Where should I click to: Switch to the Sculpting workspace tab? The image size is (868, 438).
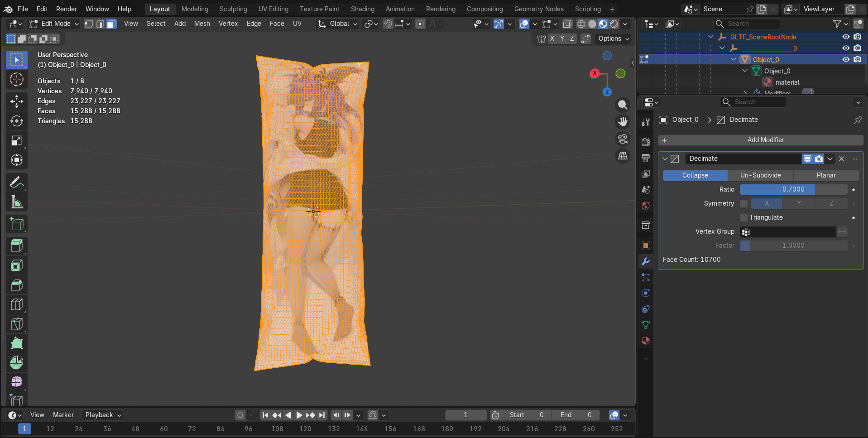point(233,9)
